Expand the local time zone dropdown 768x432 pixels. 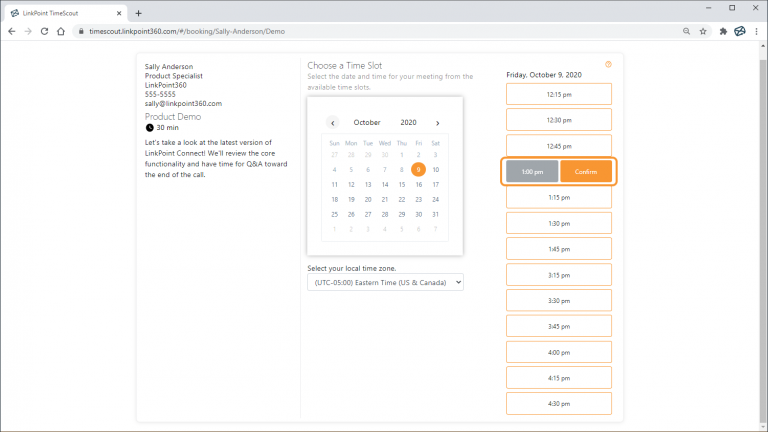tap(386, 283)
